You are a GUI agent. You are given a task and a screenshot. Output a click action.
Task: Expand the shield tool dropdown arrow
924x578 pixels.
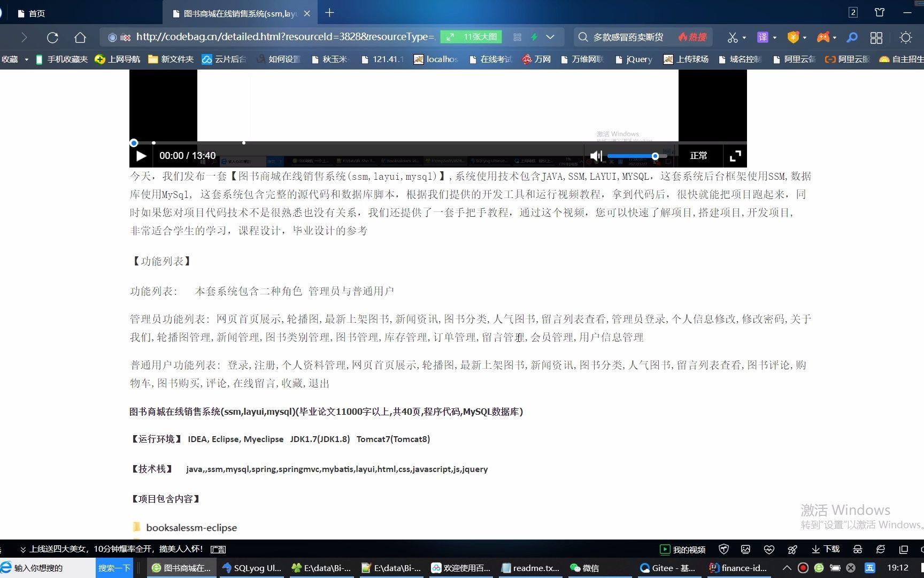pos(805,38)
